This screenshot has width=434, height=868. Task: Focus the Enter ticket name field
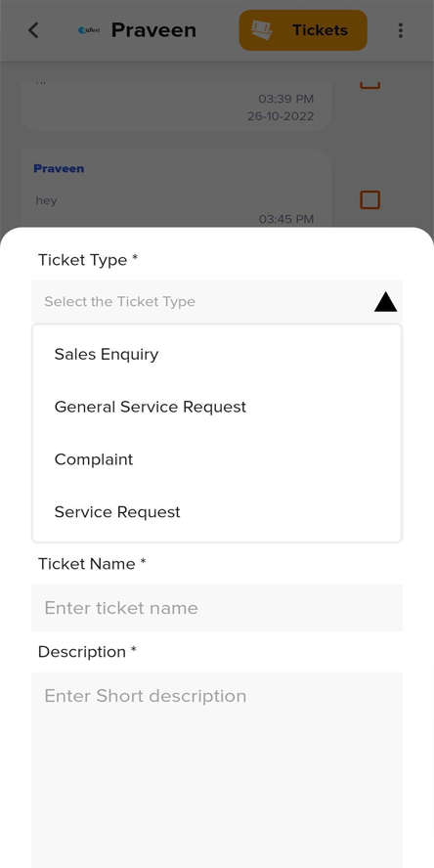217,608
